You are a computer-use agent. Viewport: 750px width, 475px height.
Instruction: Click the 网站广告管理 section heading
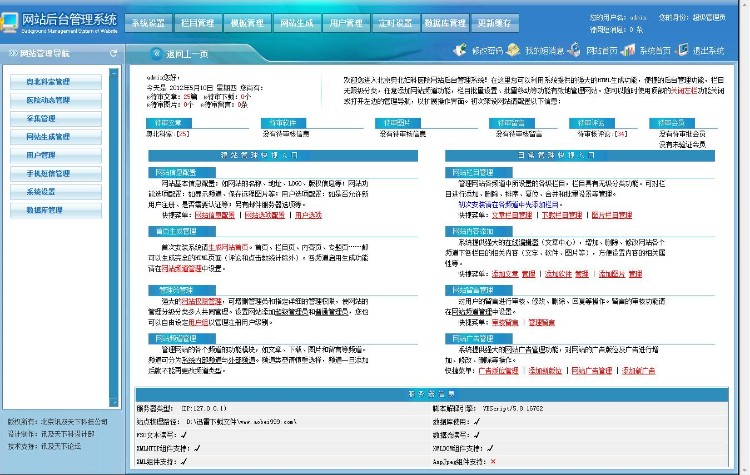pyautogui.click(x=479, y=339)
